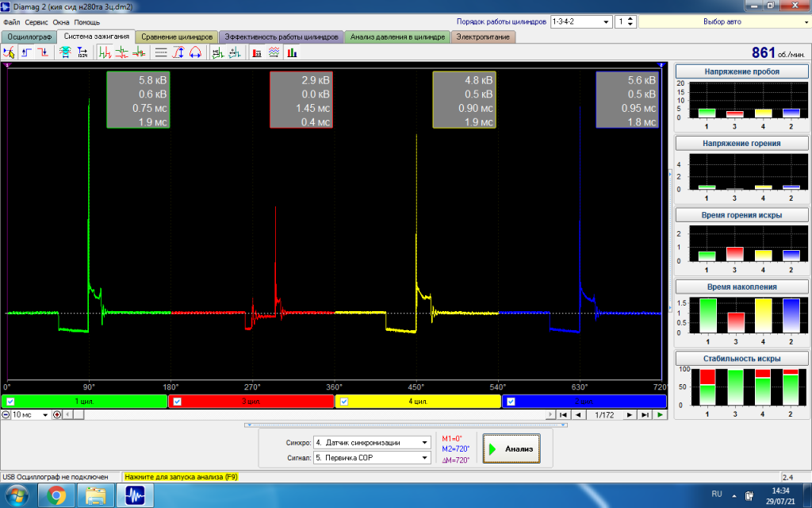Open the Сервис menu
Image resolution: width=812 pixels, height=508 pixels.
click(x=36, y=22)
